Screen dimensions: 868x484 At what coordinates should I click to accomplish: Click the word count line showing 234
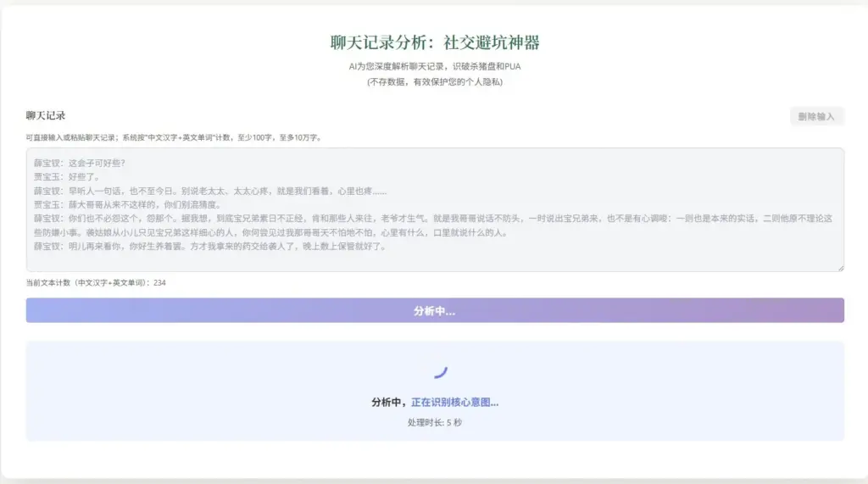click(96, 282)
